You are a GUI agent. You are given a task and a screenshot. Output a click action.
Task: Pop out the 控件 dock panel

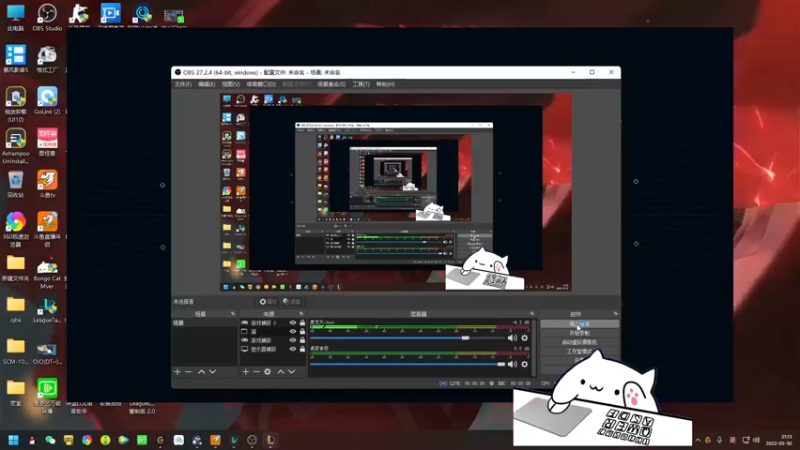click(x=615, y=314)
